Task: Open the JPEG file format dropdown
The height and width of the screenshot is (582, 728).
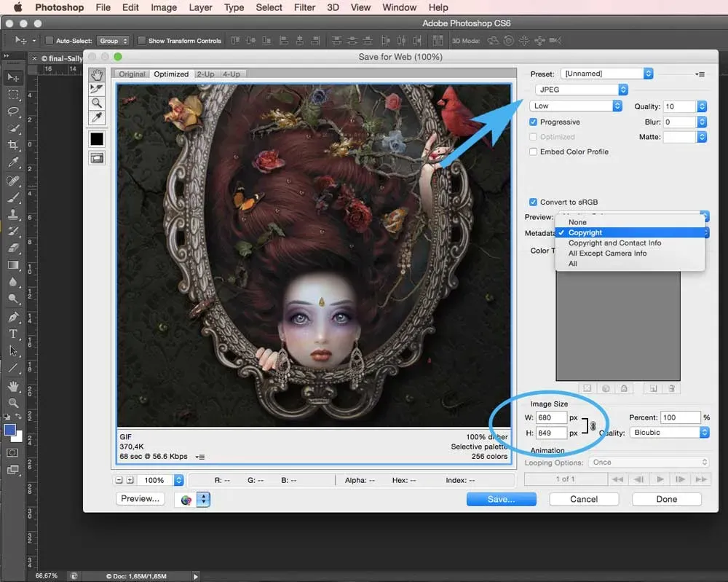Action: point(581,90)
